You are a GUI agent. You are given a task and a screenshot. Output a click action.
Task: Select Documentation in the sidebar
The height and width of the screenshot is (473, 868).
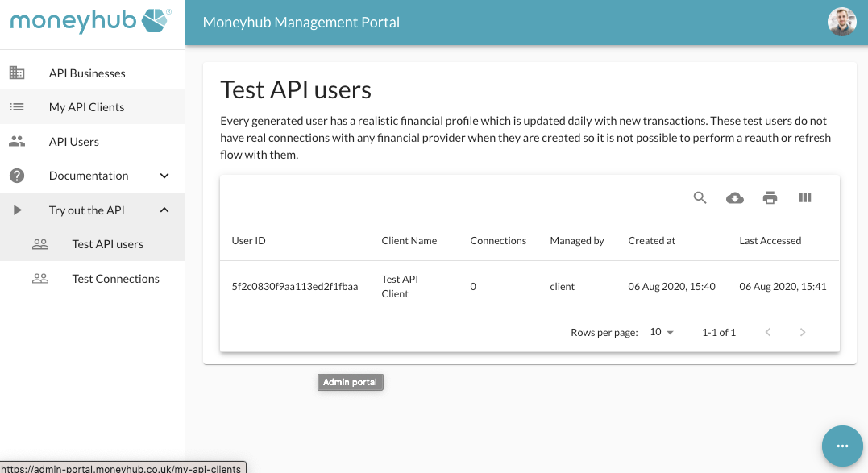pyautogui.click(x=93, y=176)
